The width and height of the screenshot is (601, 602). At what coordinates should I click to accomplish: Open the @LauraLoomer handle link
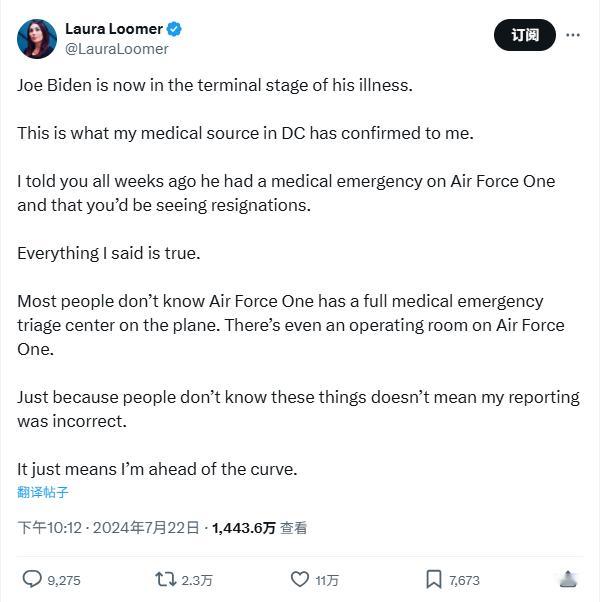coord(117,49)
